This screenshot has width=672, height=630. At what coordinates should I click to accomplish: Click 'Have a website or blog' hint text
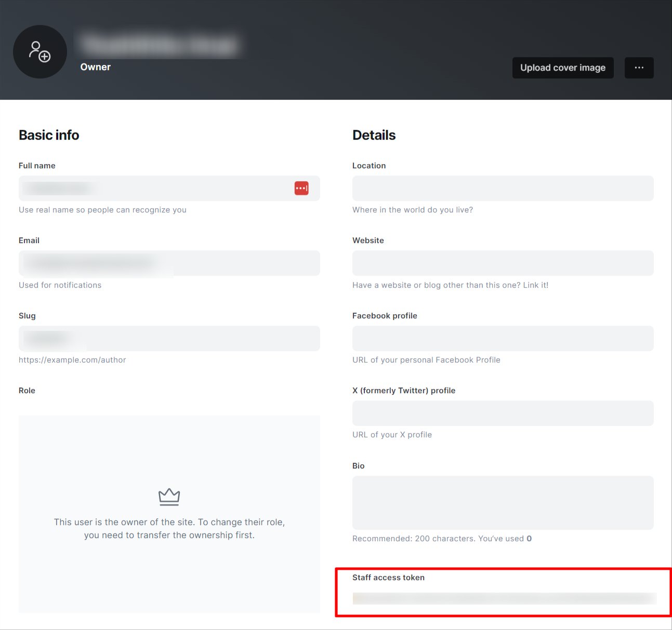[x=451, y=285]
